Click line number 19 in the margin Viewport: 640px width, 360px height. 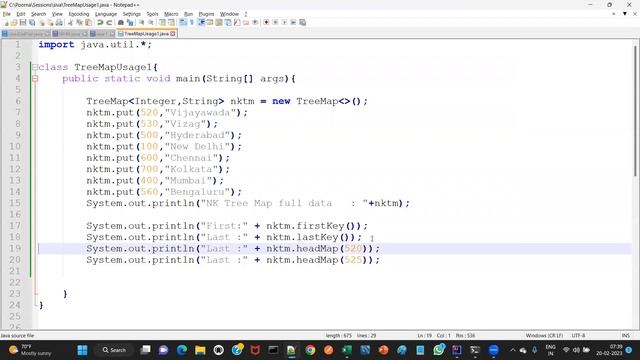pyautogui.click(x=15, y=248)
